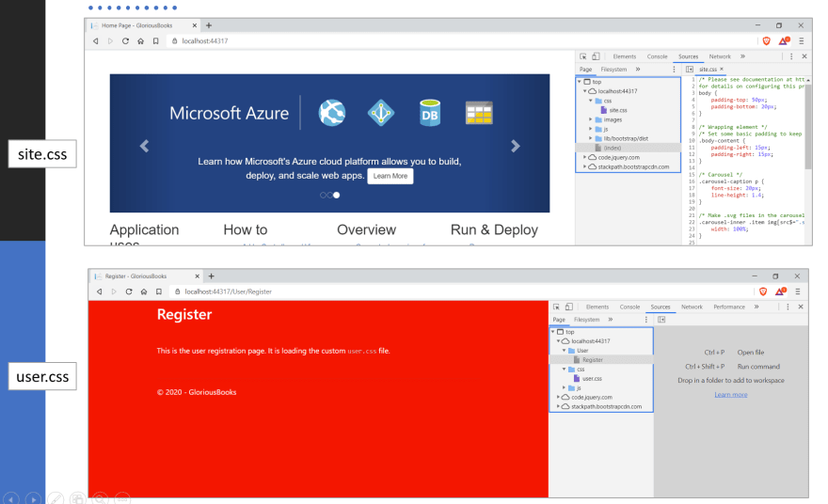Open the Performance tab in Register DevTools
Image resolution: width=828 pixels, height=504 pixels.
[x=729, y=307]
